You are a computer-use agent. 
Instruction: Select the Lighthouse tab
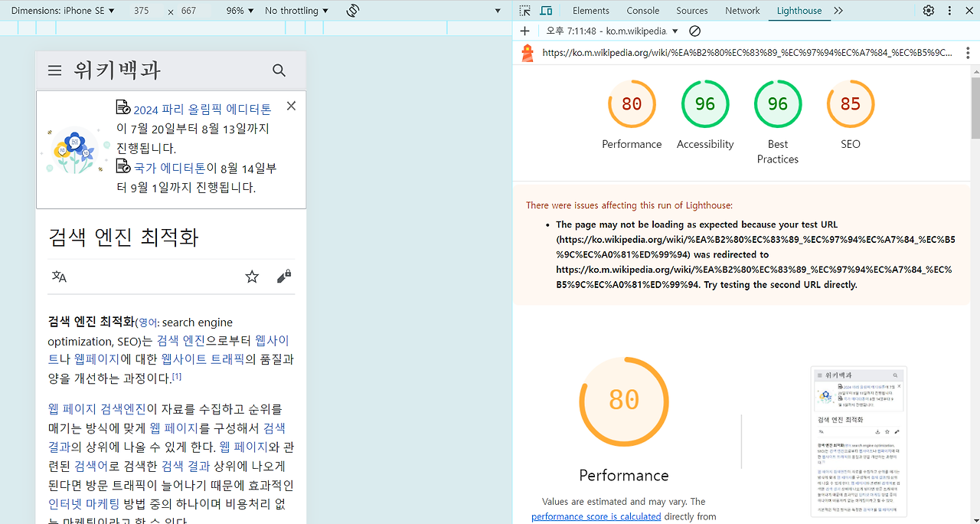799,11
